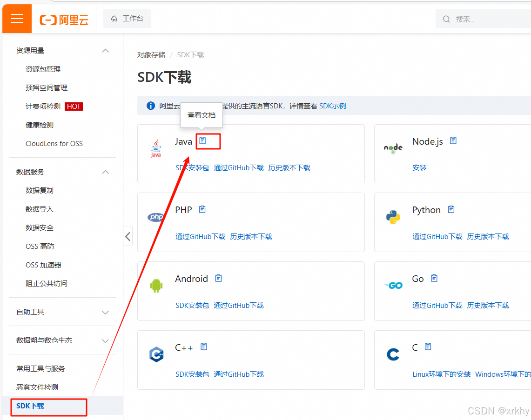Open Linux环境下的安装 link
The height and width of the screenshot is (420, 531).
442,374
